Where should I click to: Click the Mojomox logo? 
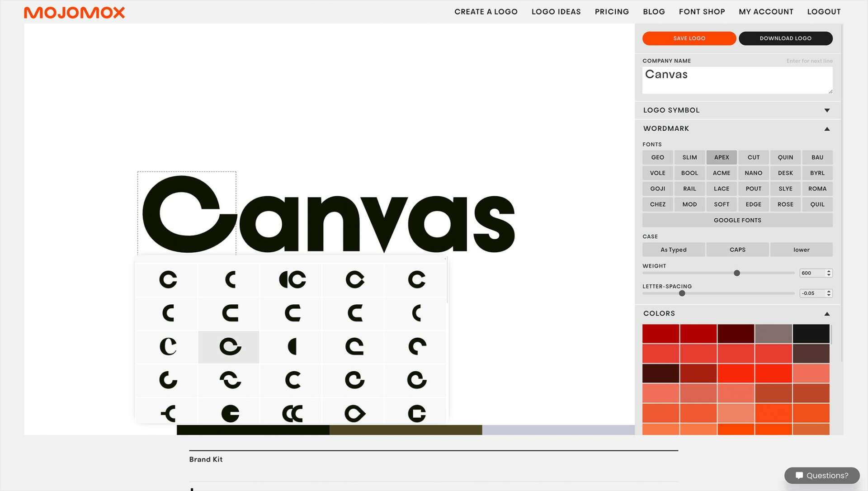click(x=74, y=12)
